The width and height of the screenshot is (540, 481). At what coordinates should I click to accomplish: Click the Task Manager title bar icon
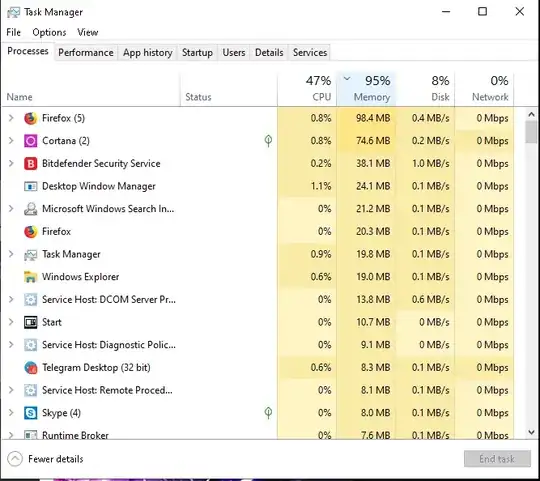click(x=13, y=12)
